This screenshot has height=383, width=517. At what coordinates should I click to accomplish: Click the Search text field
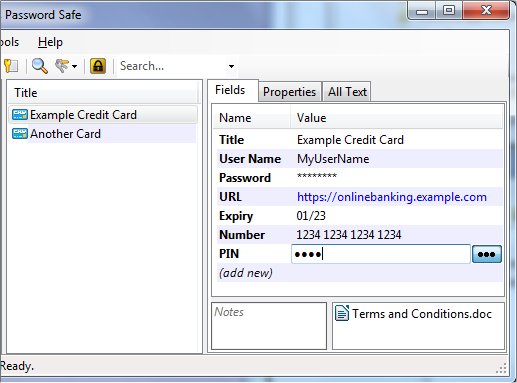172,66
